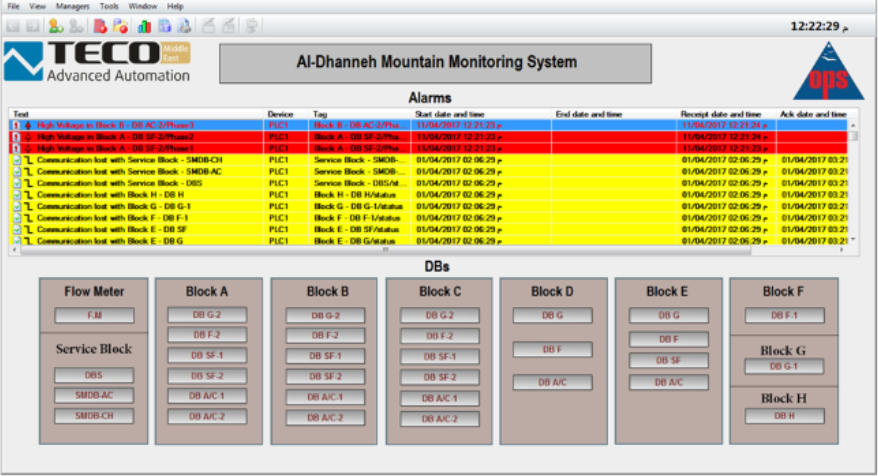878x476 pixels.
Task: Click the Device column header
Action: click(280, 114)
